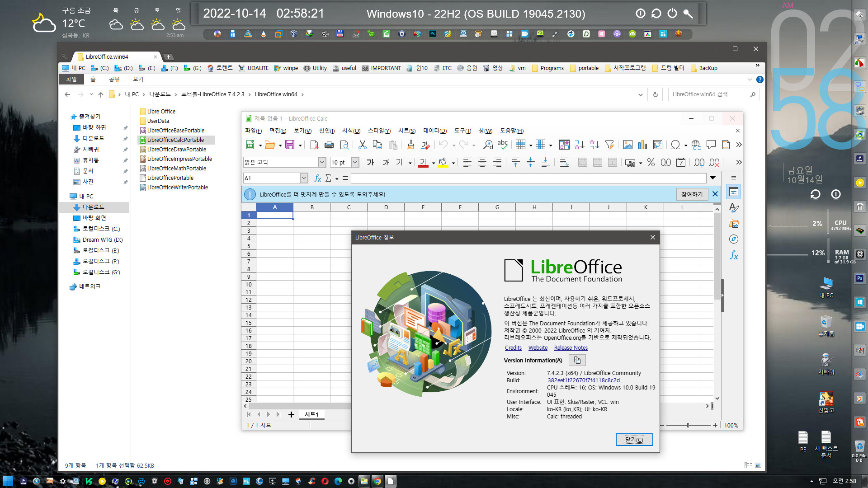
Task: Open the Select Function sum dropdown arrow
Action: 337,178
